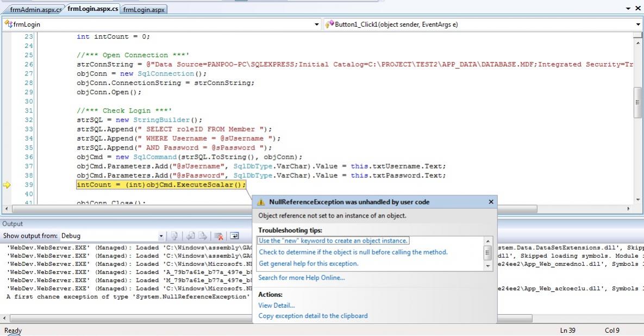Viewport: 644px width, 336px height.
Task: Click the Find Message in Code icon
Action: pyautogui.click(x=174, y=236)
